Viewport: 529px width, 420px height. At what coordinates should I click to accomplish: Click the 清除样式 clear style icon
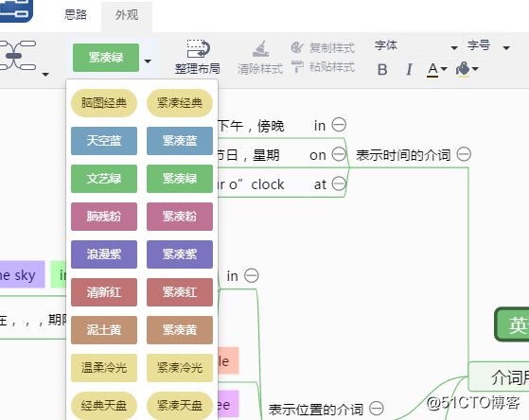(260, 49)
